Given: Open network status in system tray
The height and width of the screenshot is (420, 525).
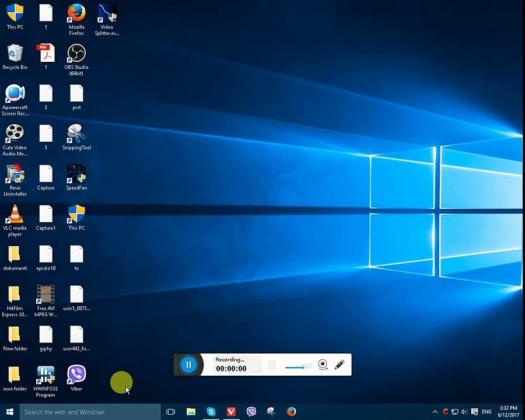Looking at the screenshot, I should pyautogui.click(x=454, y=412).
